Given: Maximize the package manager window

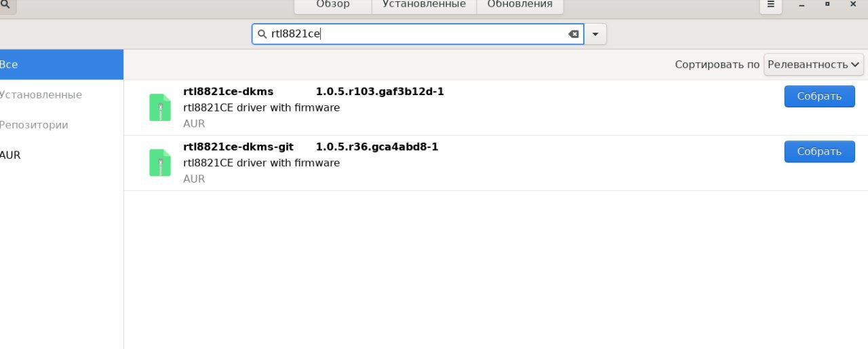Looking at the screenshot, I should 827,5.
